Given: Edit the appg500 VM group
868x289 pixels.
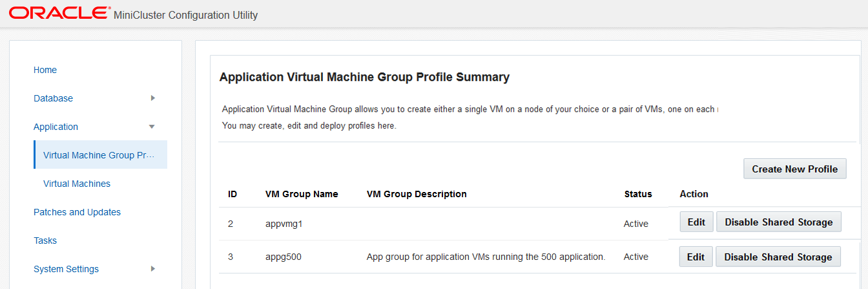Looking at the screenshot, I should (696, 257).
